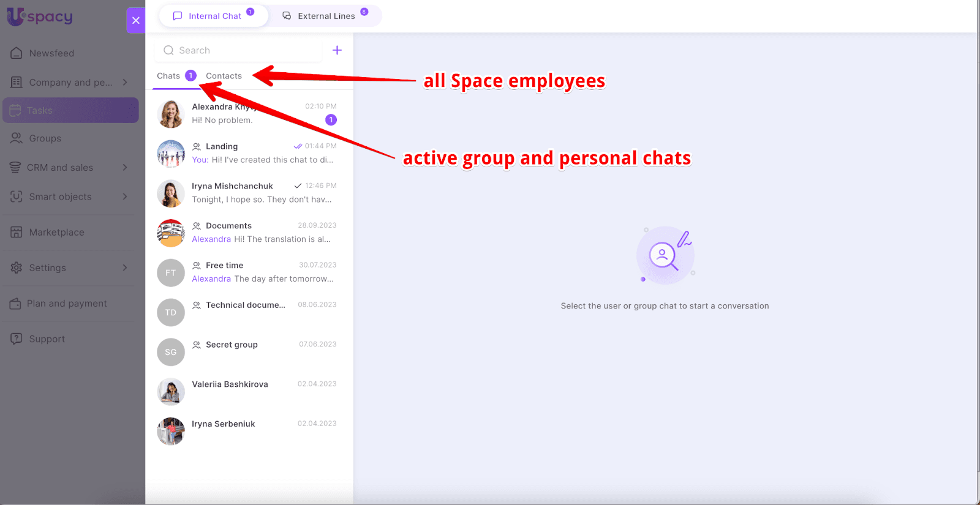Click the Plan and payment wallet icon
Image resolution: width=980 pixels, height=505 pixels.
(x=15, y=304)
